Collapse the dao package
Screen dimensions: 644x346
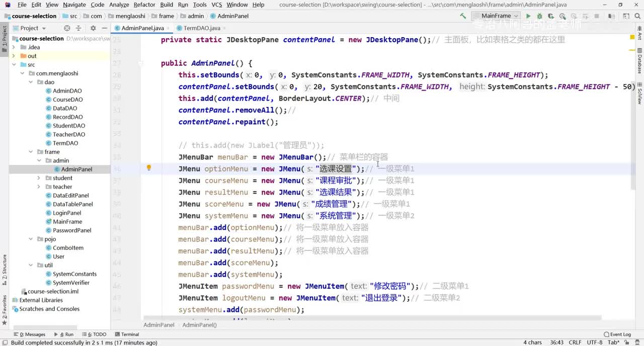pos(31,82)
